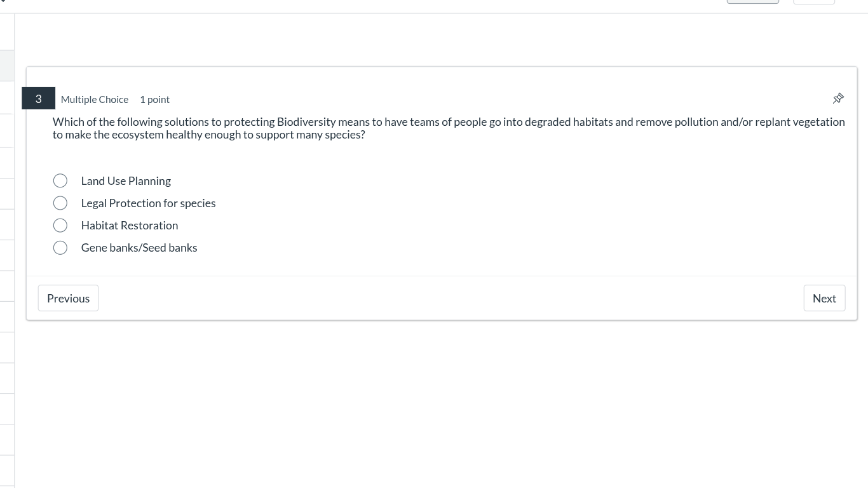This screenshot has width=868, height=488.
Task: Click the "1 point" label
Action: click(154, 100)
